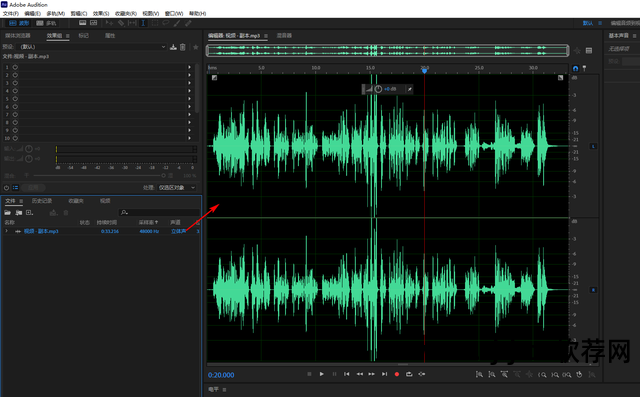Image resolution: width=640 pixels, height=397 pixels.
Task: Toggle power for effect slot 1
Action: 15,67
